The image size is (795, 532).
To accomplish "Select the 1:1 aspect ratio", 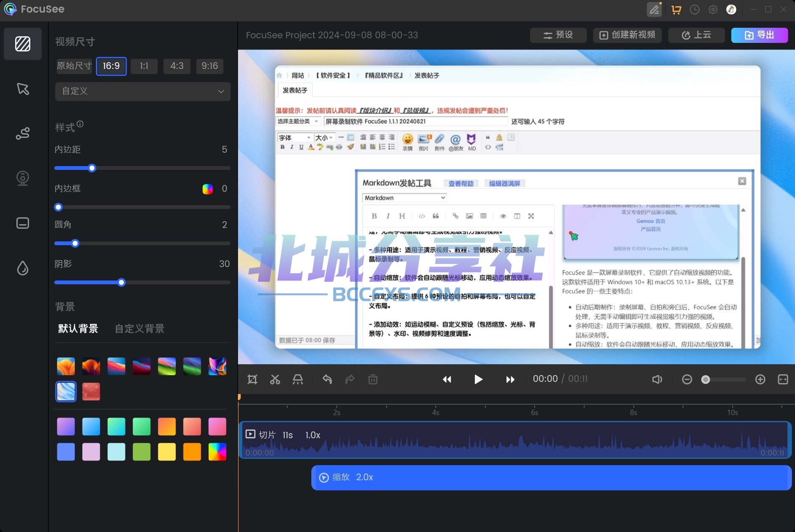I will pos(144,66).
